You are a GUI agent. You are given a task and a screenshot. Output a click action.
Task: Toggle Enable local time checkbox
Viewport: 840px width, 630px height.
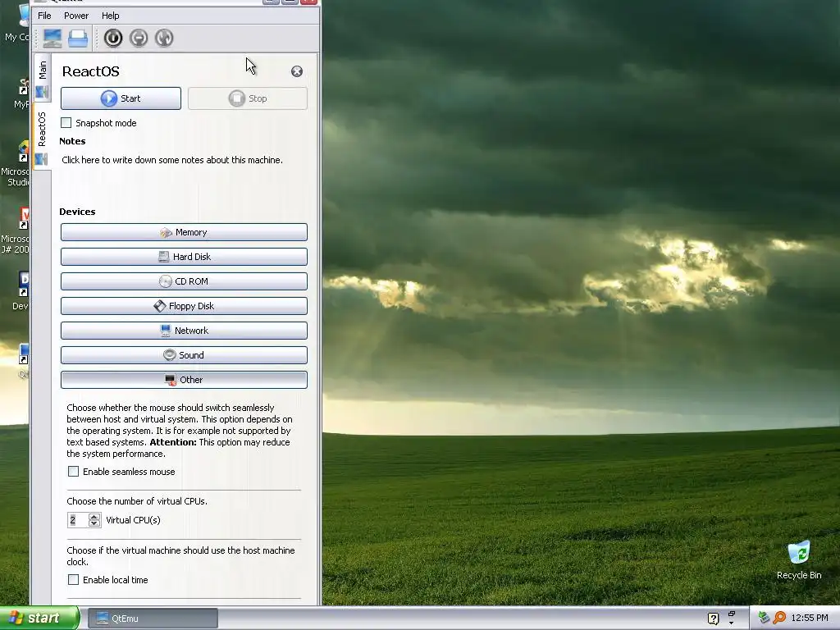click(73, 580)
